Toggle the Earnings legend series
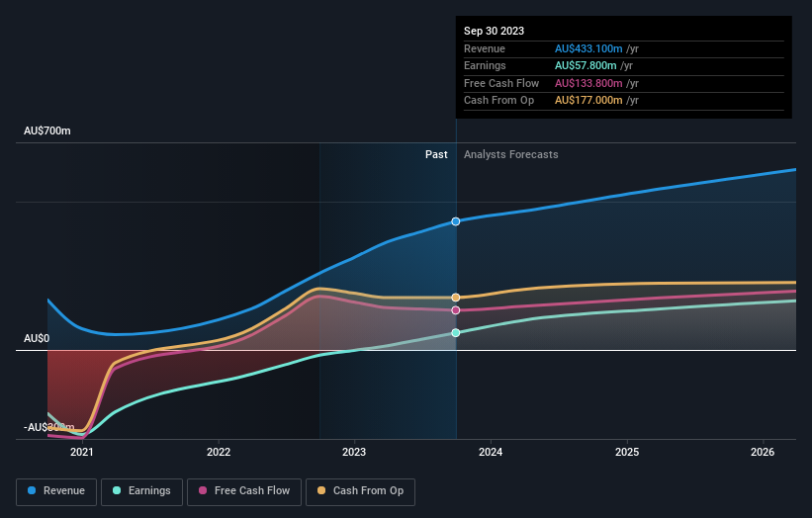 [141, 491]
